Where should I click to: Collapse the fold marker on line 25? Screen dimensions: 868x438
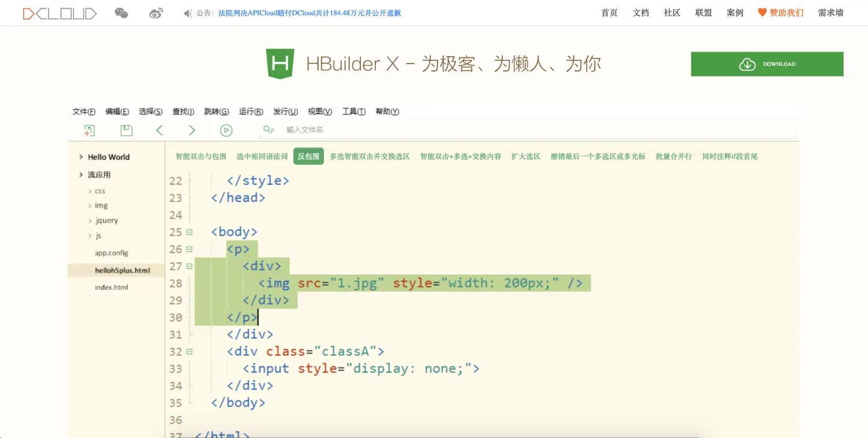189,232
